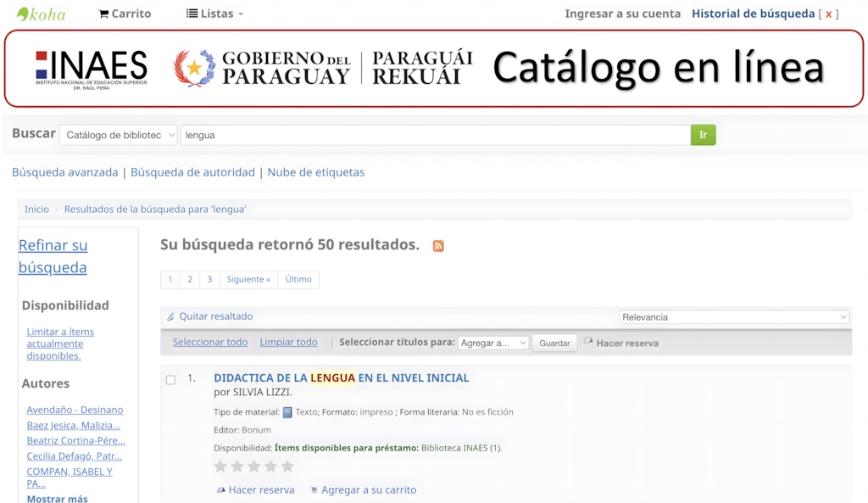The width and height of the screenshot is (868, 503).
Task: Open the Carrito cart
Action: (x=125, y=14)
